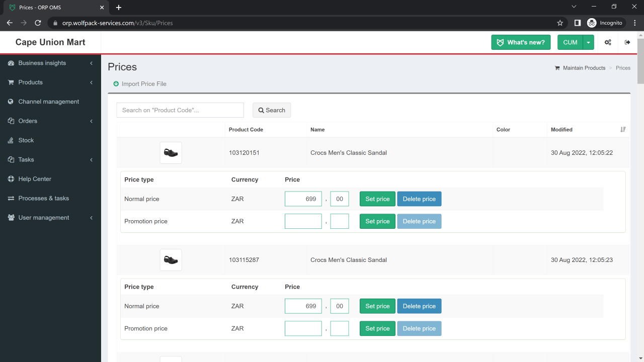Click the CUM button
Image resolution: width=644 pixels, height=362 pixels.
(x=570, y=42)
